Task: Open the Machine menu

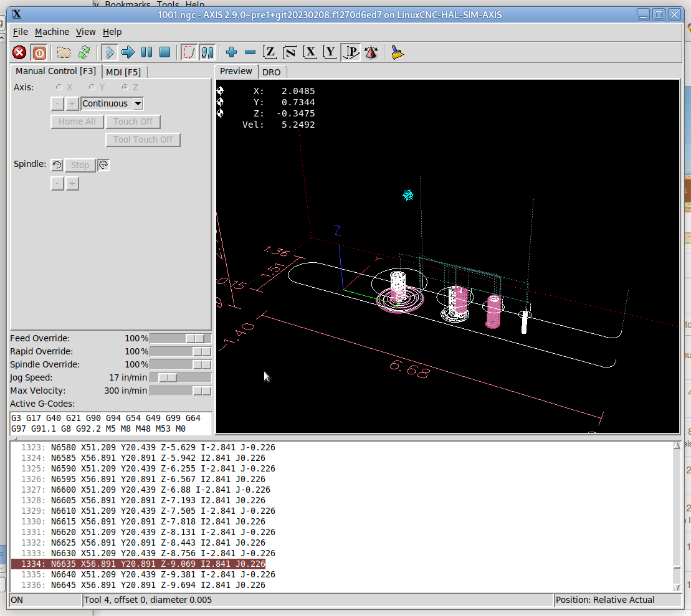Action: click(x=52, y=32)
